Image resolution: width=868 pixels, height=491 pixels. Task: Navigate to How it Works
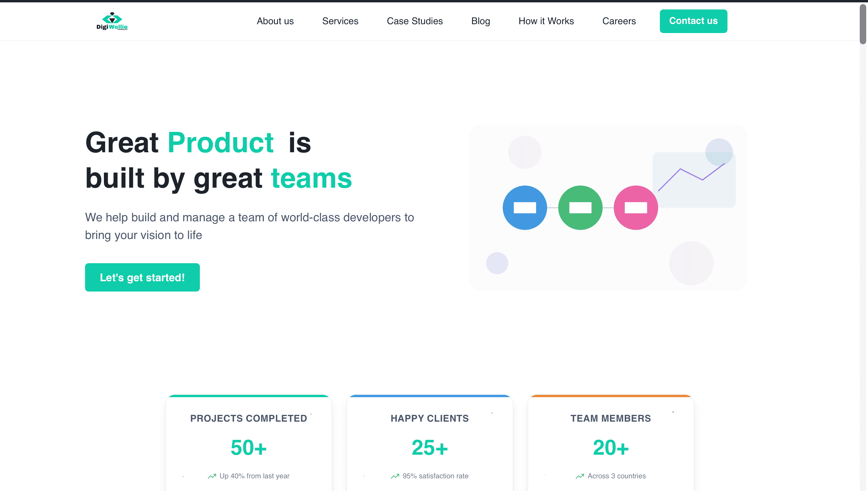(x=546, y=21)
